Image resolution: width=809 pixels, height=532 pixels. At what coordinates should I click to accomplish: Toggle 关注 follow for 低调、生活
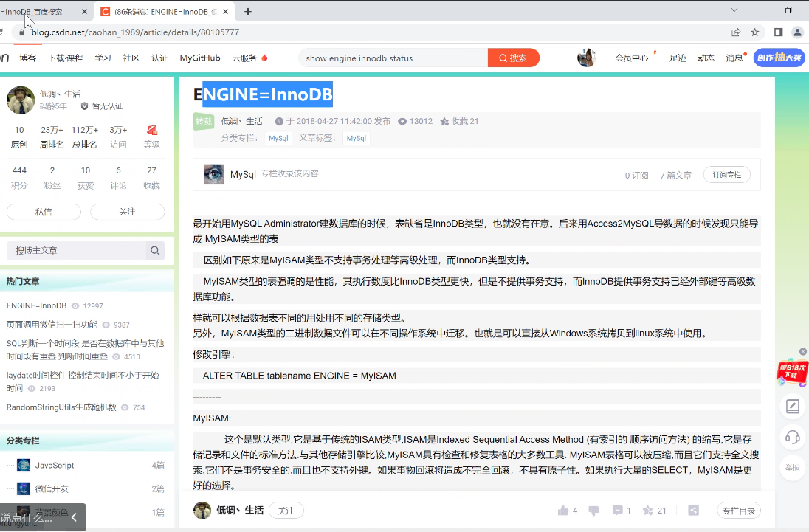286,510
